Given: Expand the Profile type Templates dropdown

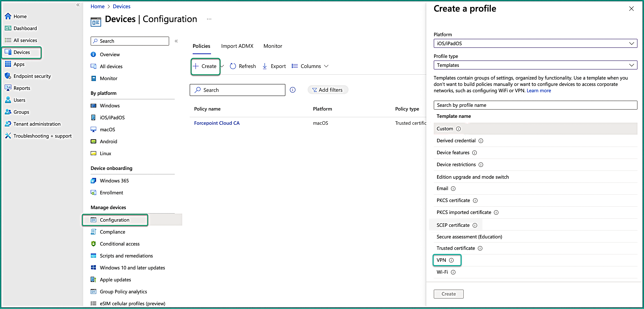Looking at the screenshot, I should pos(535,65).
